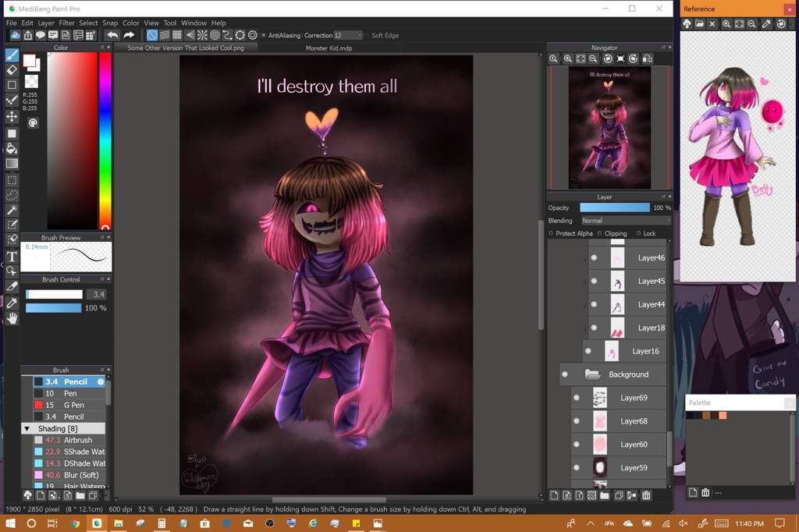Image resolution: width=799 pixels, height=532 pixels.
Task: Click the Navigator zoom out icon
Action: 593,59
